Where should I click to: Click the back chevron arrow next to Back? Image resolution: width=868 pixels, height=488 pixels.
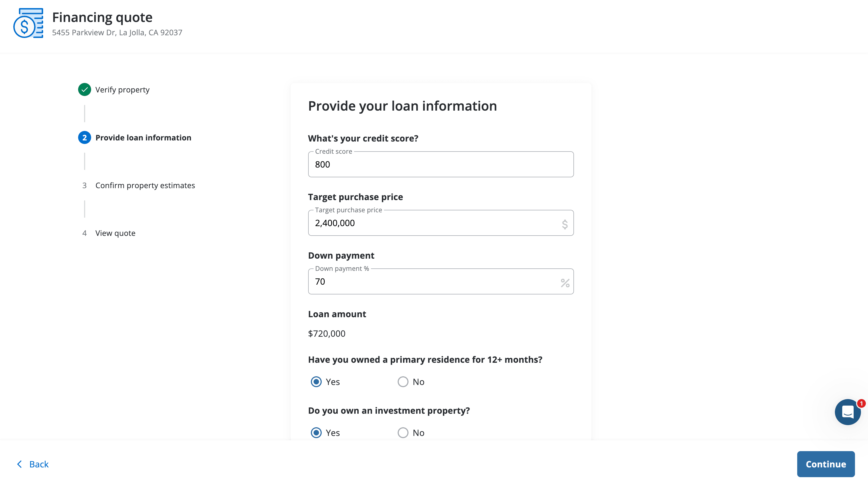pos(20,464)
